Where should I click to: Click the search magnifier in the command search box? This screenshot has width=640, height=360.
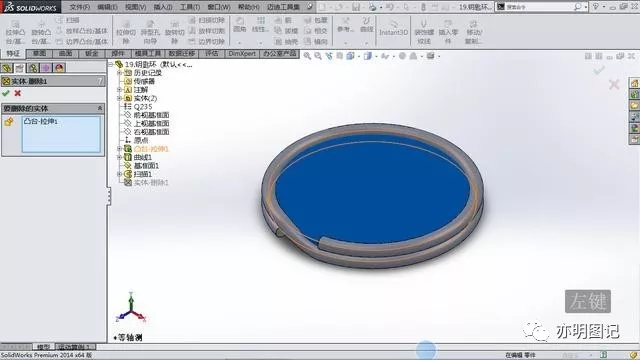(578, 7)
